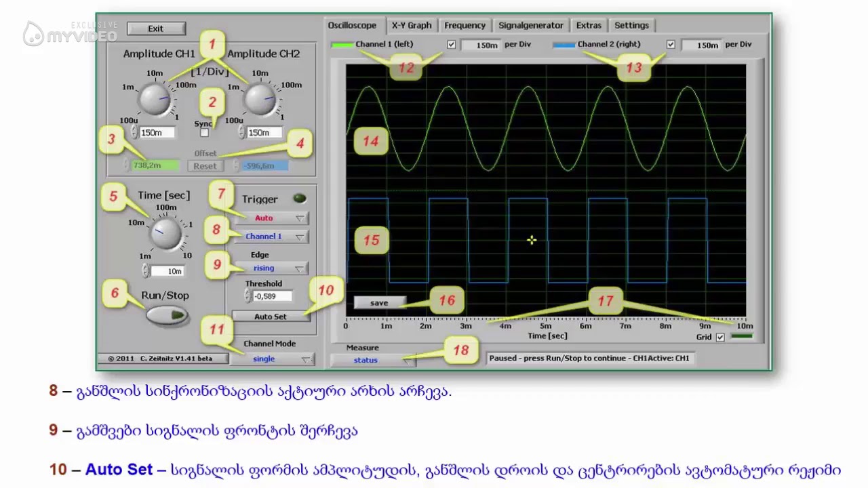Click the C. Zeitnitz V1.41 beta version label
This screenshot has height=488, width=868.
(162, 359)
